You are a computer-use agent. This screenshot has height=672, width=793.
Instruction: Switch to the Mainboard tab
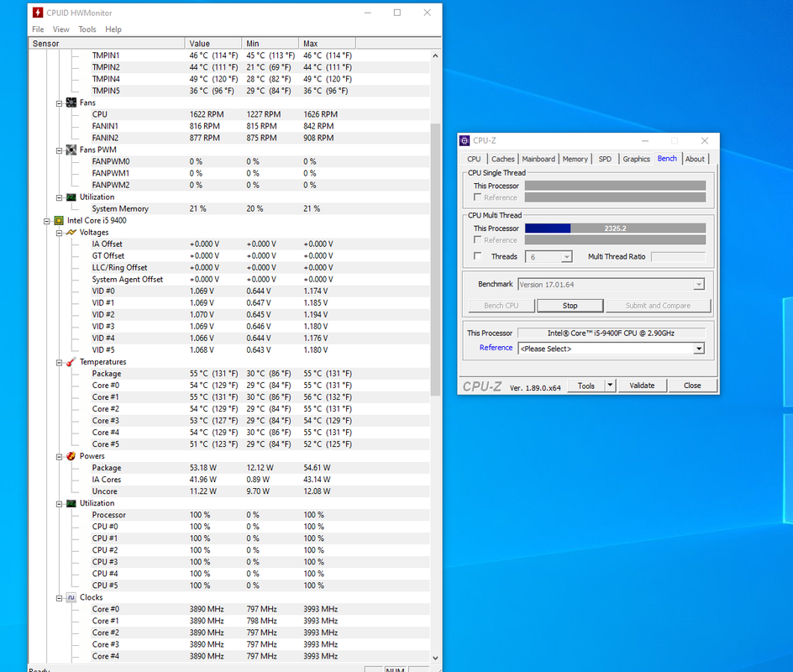pyautogui.click(x=538, y=159)
